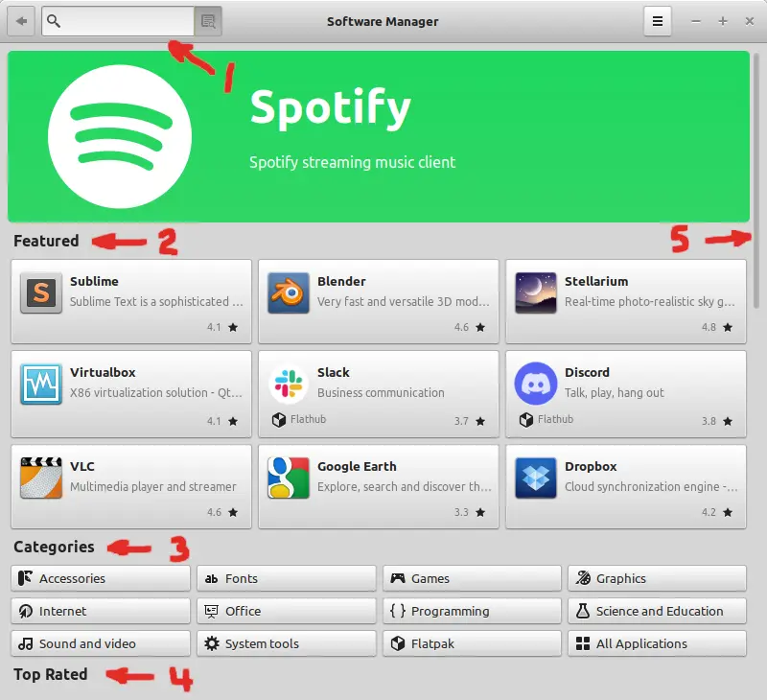Open the System tools category
The image size is (767, 700).
pos(287,643)
